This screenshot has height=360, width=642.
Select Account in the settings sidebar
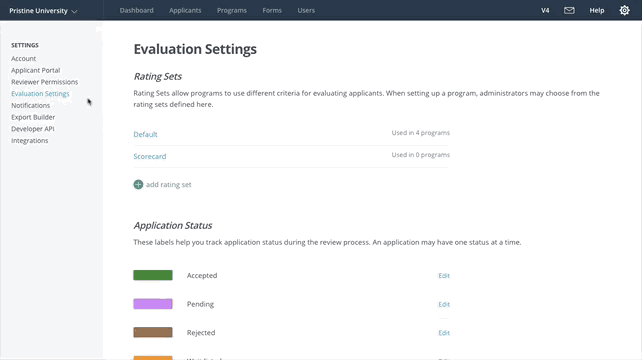(23, 59)
